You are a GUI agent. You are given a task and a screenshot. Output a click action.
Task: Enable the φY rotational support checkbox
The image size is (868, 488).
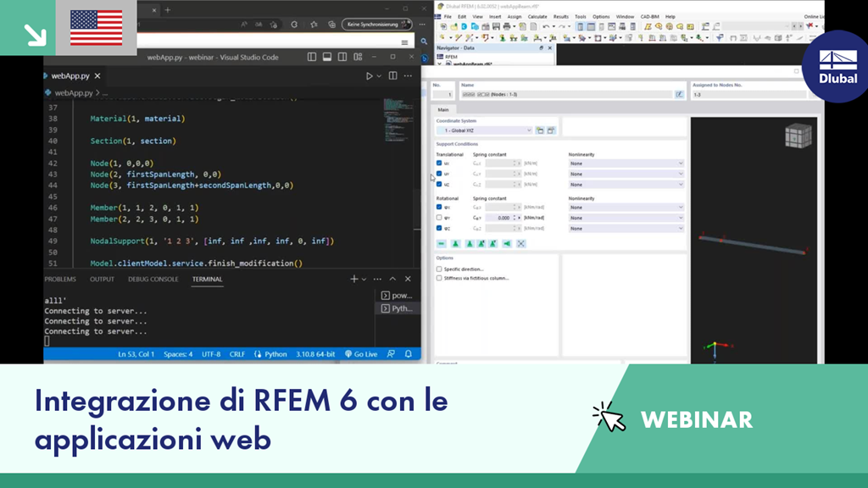click(x=439, y=218)
